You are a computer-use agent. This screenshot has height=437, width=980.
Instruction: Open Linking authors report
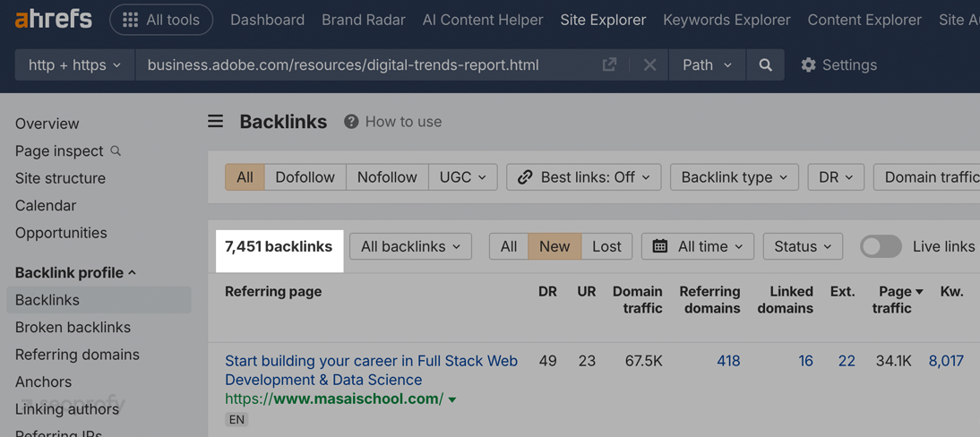click(67, 409)
